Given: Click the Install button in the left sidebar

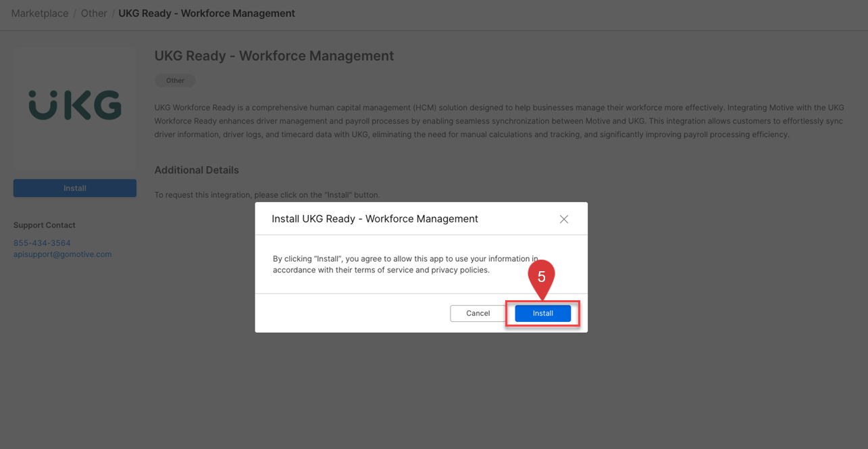Looking at the screenshot, I should point(74,188).
